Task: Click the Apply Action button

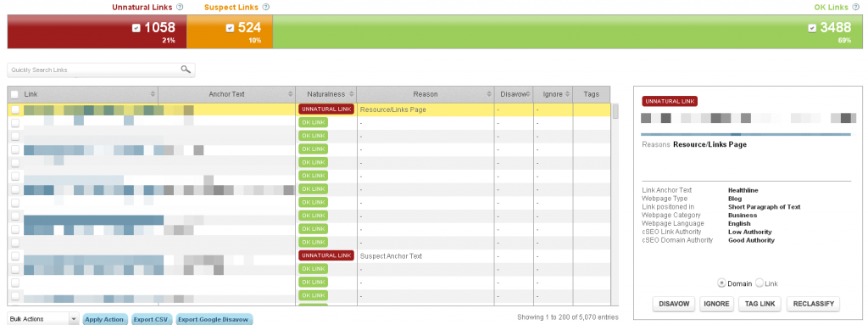Action: tap(105, 319)
